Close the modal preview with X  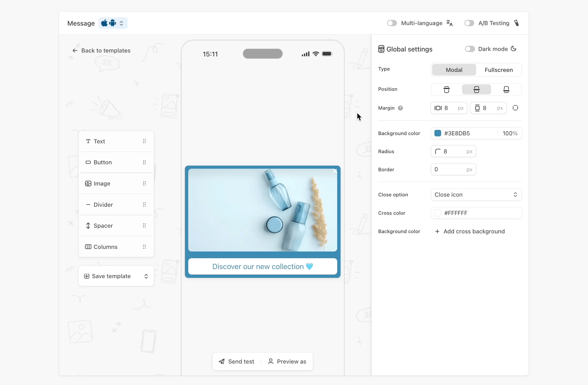335,171
